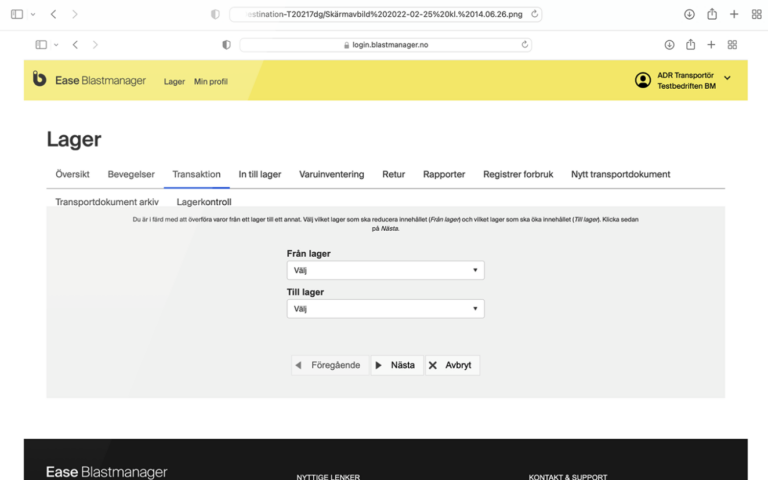This screenshot has height=480, width=768.
Task: Click the login.blastmanager.no address field
Action: [385, 45]
